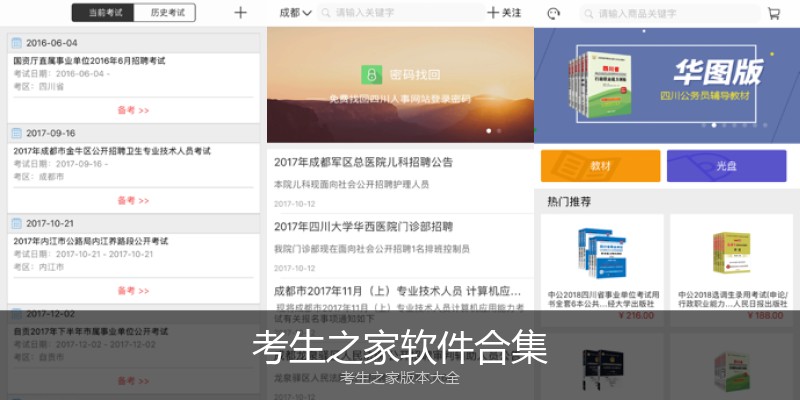
Task: Click the green lock icon on banner
Action: 371,74
